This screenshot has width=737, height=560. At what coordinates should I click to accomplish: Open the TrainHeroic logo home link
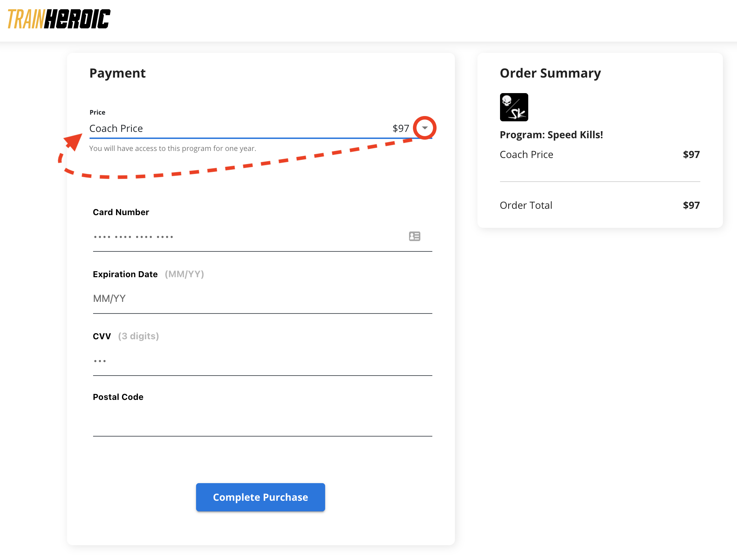tap(59, 19)
